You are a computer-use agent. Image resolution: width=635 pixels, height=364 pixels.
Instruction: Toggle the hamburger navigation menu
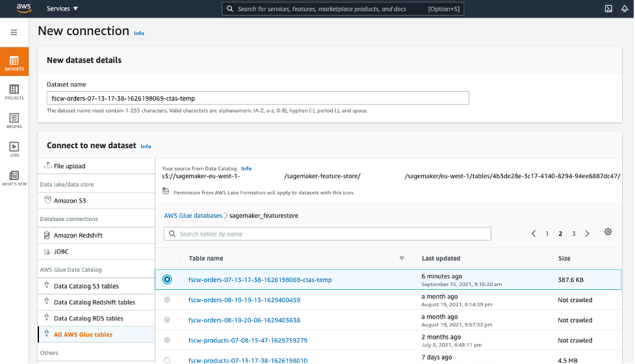tap(14, 32)
